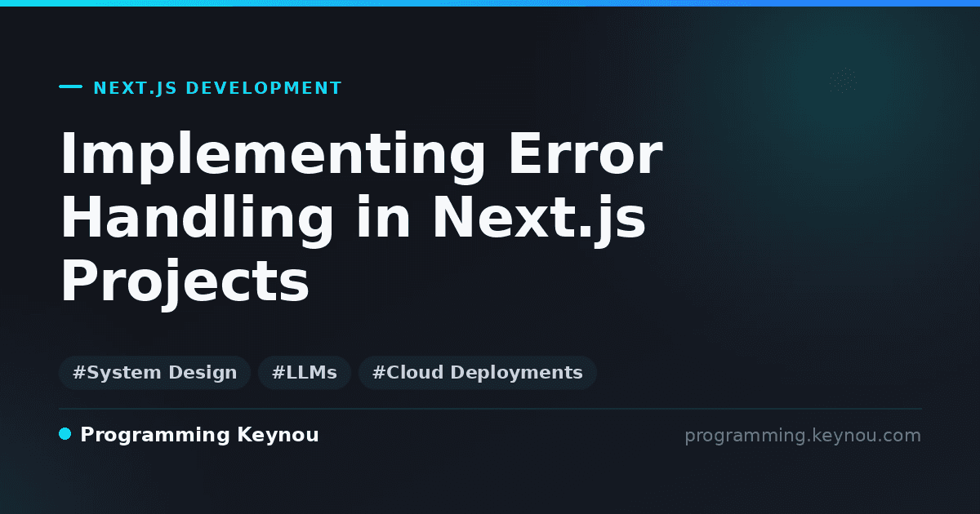
Task: Click the cyan dot beside Programming Keynou
Action: (65, 434)
